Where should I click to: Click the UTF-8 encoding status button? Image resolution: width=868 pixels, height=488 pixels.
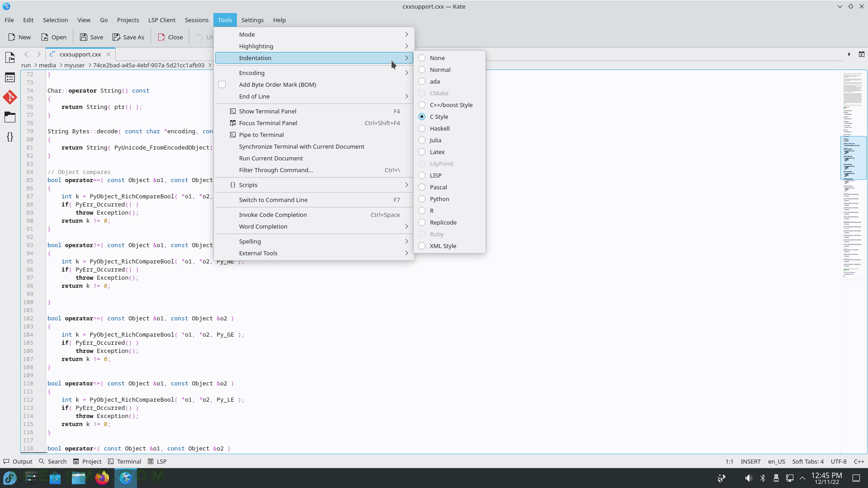click(839, 461)
